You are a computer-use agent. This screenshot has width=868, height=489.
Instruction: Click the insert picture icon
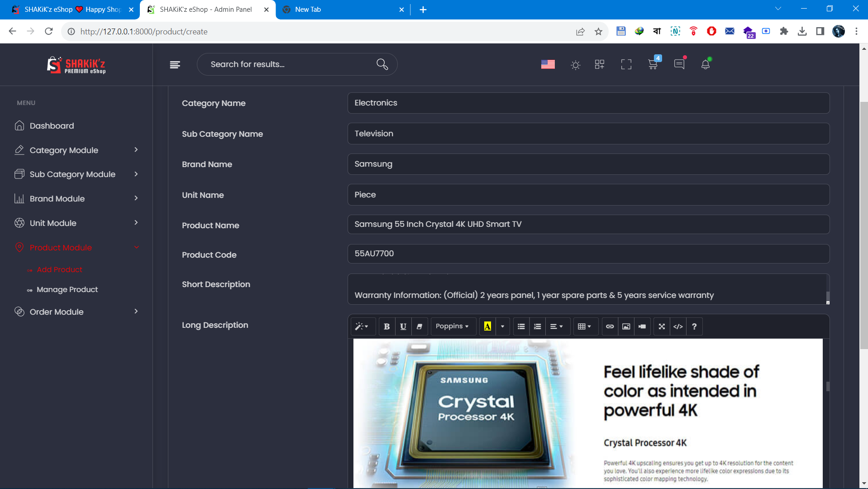click(x=626, y=326)
